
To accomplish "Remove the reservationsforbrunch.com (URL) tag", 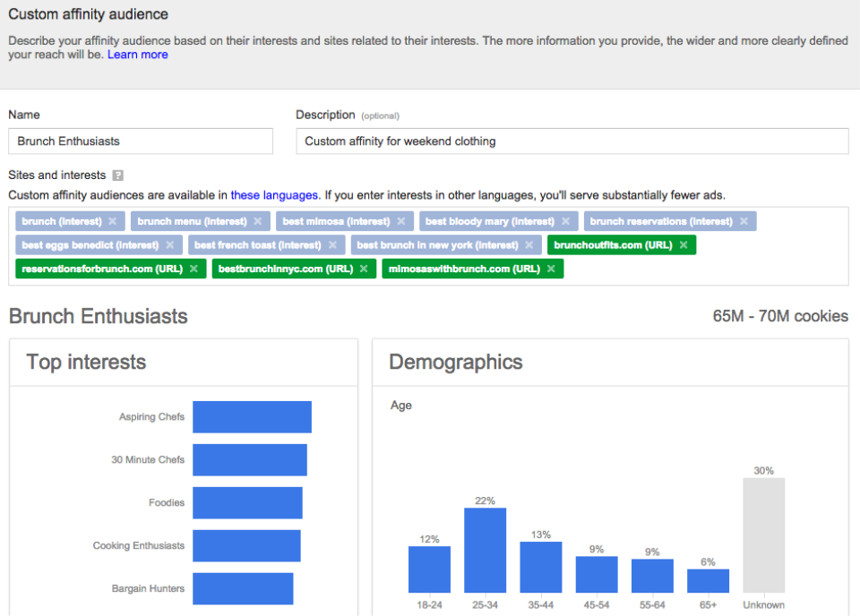I will [x=195, y=268].
